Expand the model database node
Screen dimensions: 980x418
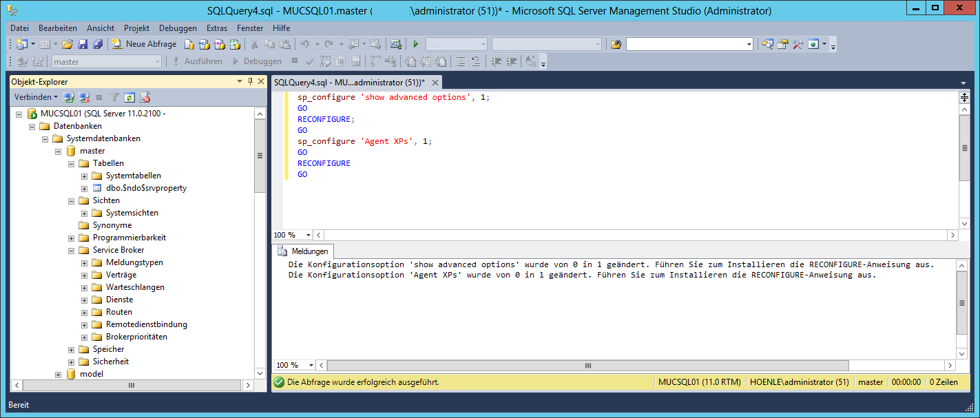59,374
